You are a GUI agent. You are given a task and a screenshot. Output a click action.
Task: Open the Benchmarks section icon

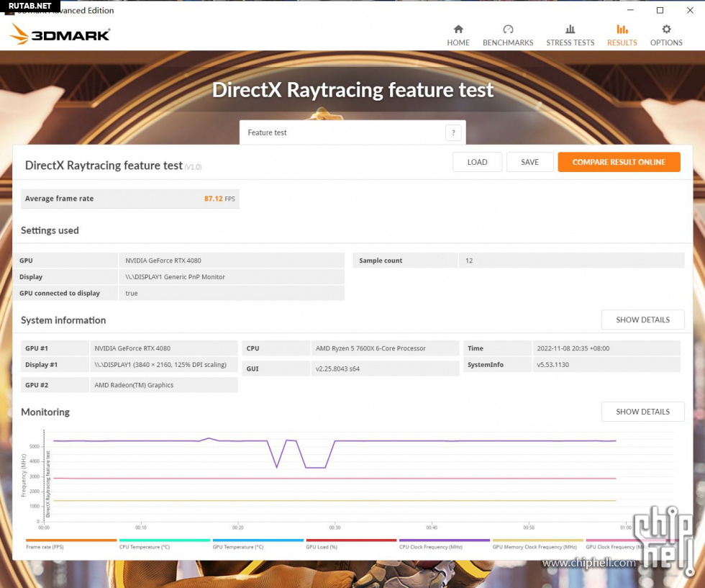pyautogui.click(x=508, y=30)
